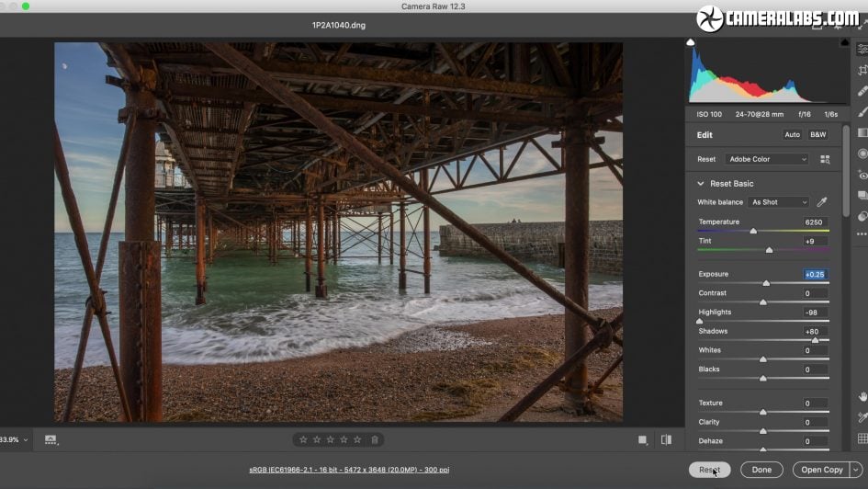Click the Dehaze value field
The image size is (868, 489).
pos(816,441)
